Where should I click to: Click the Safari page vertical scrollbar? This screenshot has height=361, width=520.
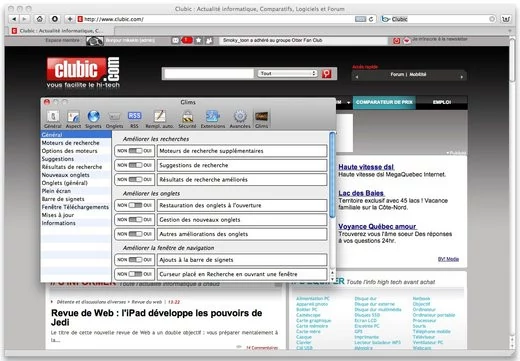point(512,59)
